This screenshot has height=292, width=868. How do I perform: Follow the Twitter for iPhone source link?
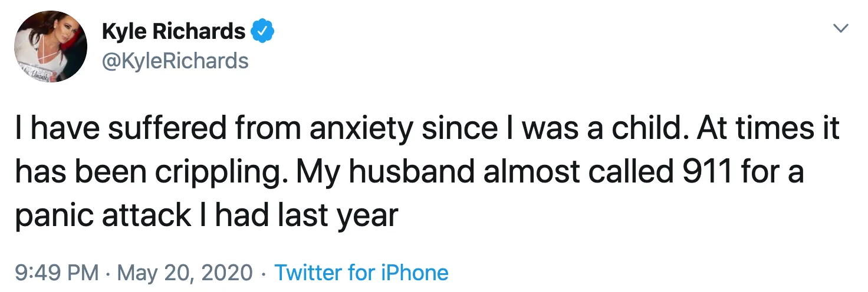(x=361, y=272)
